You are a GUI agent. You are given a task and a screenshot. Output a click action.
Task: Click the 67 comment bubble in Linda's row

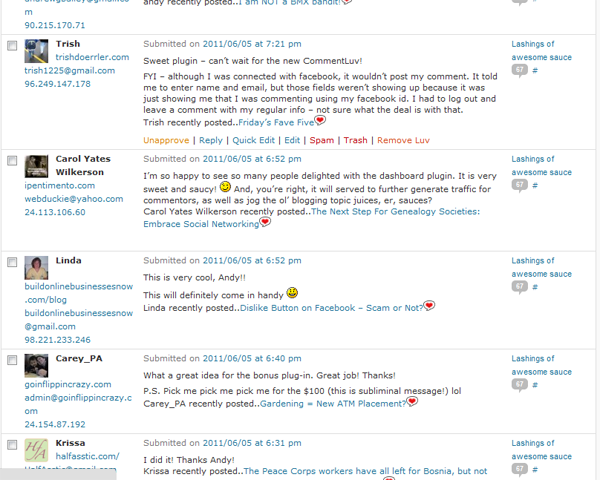click(x=520, y=287)
